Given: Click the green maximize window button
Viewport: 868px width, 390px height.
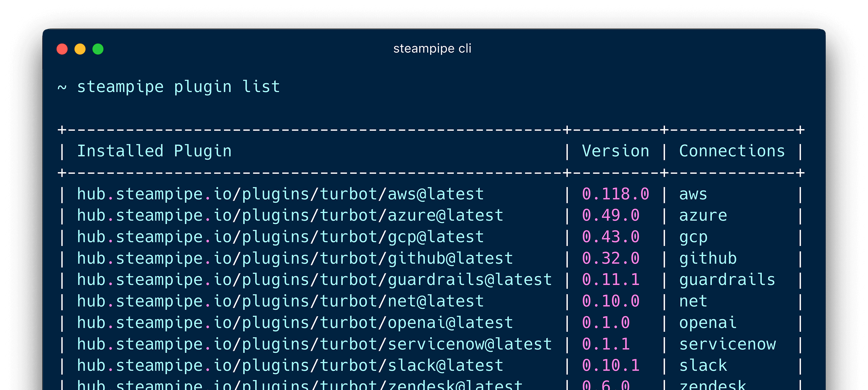Looking at the screenshot, I should click(x=98, y=49).
